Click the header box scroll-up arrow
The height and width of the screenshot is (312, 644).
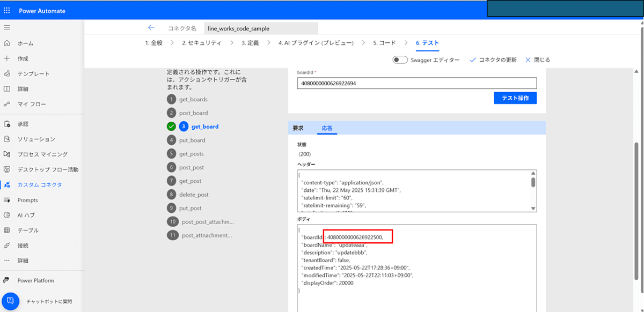pyautogui.click(x=533, y=174)
